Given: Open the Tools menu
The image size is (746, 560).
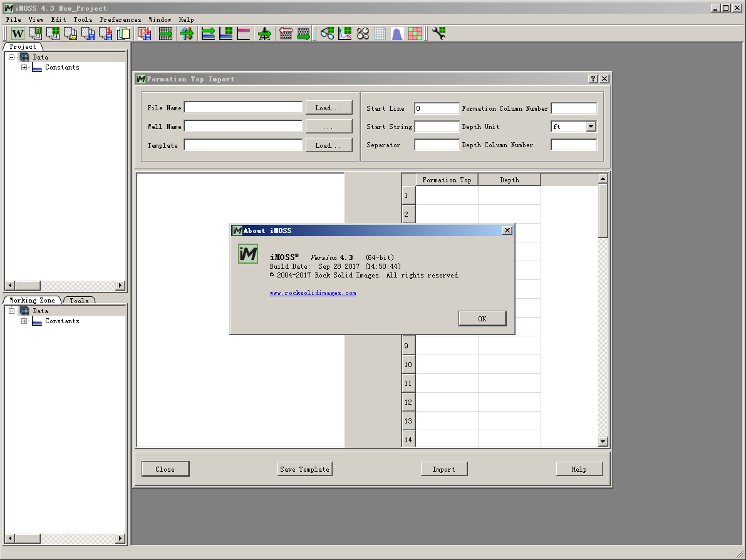Looking at the screenshot, I should (x=83, y=19).
